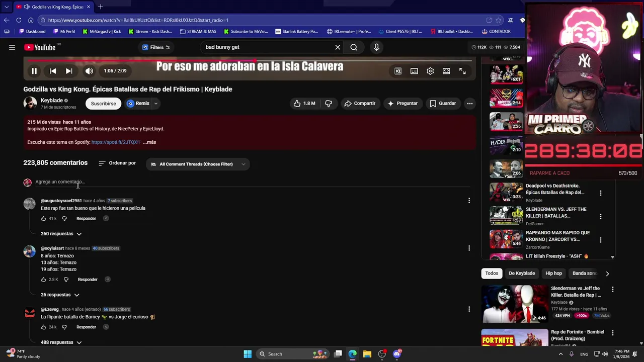This screenshot has height=362, width=644.
Task: Reply to the @Ezeveg_ comment
Action: (x=86, y=327)
